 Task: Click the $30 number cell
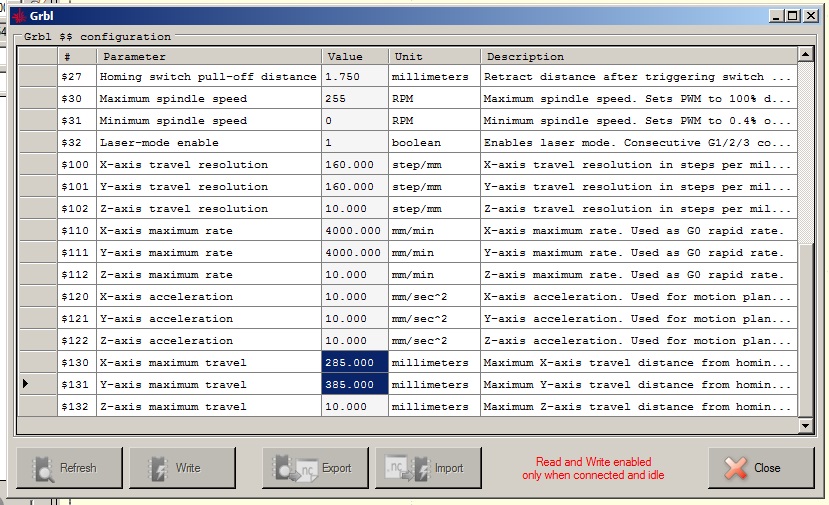pos(77,99)
